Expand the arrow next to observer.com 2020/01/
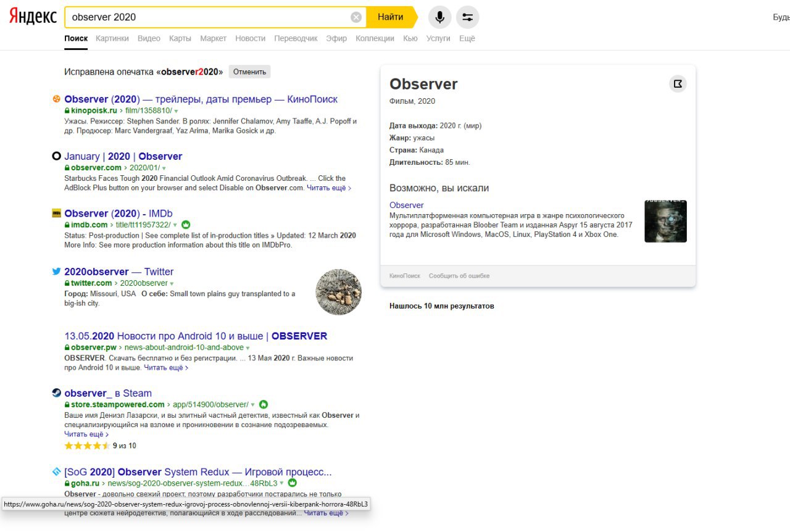790x532 pixels. 164,168
